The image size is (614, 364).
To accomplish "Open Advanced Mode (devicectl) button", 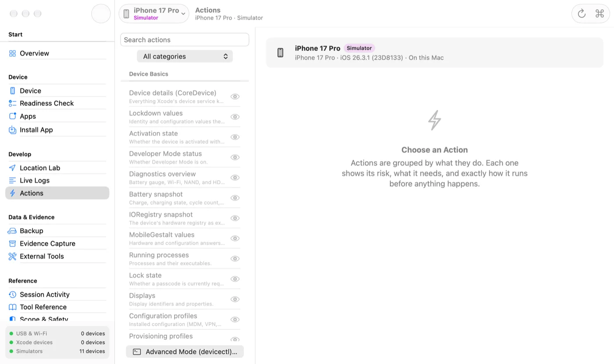I will pyautogui.click(x=185, y=352).
